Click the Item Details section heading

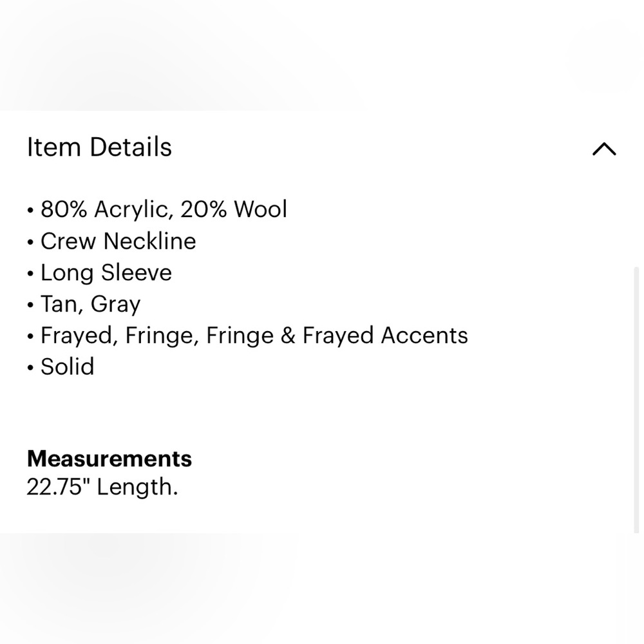click(x=99, y=147)
